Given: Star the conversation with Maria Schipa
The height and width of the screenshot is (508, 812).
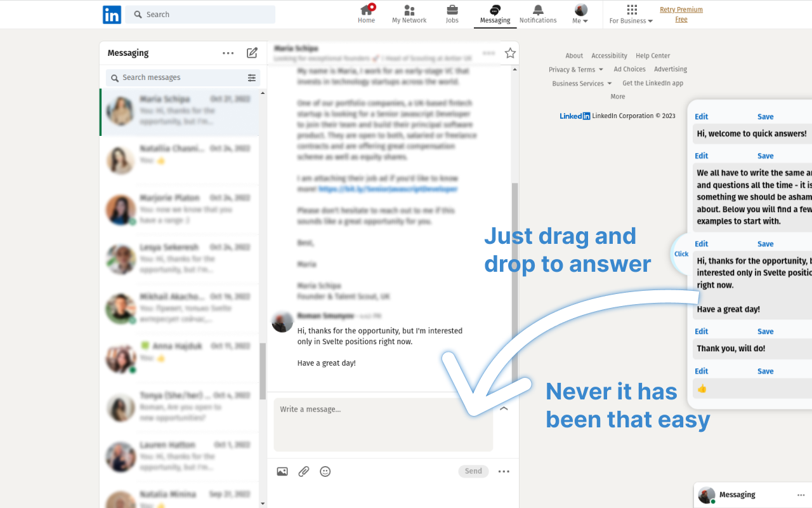Looking at the screenshot, I should 510,53.
